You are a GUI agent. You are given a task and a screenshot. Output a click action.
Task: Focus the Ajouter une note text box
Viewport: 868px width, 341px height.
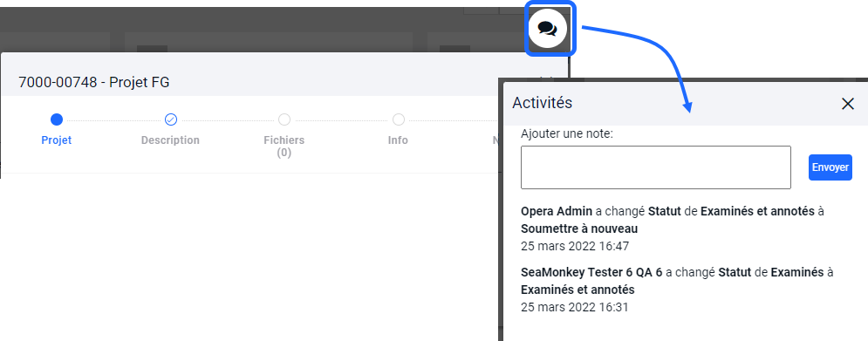(x=655, y=167)
